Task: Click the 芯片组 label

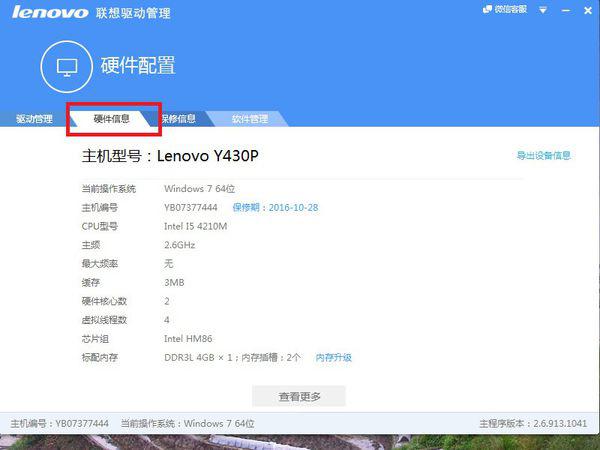Action: click(x=95, y=339)
